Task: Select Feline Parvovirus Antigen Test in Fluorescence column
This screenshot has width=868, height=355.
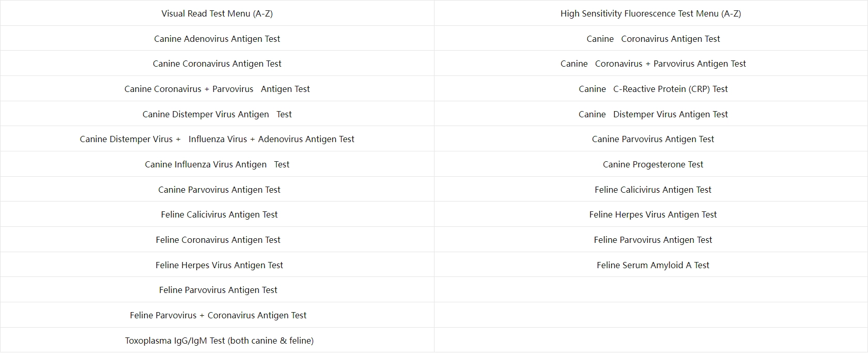Action: (653, 240)
